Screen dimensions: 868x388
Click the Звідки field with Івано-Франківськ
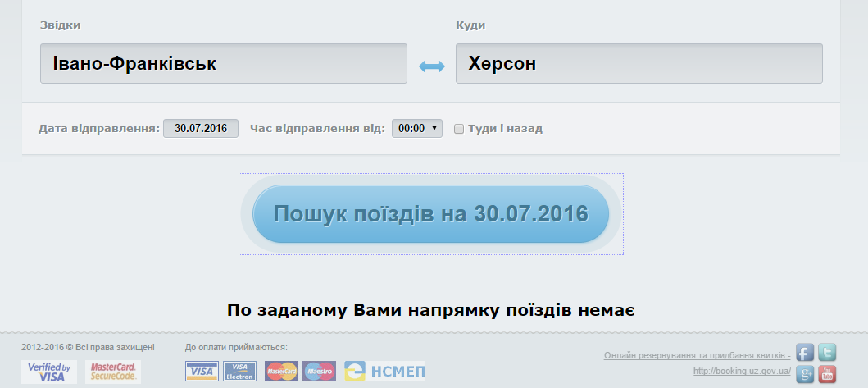223,63
